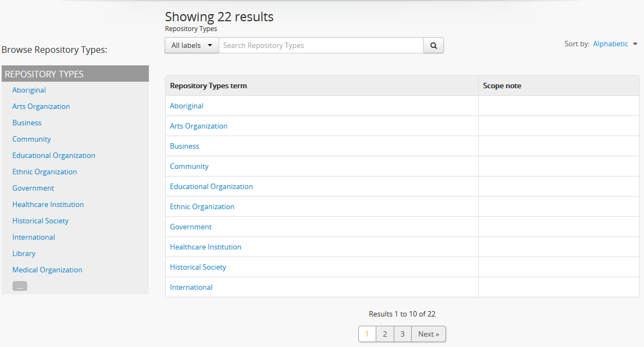Image resolution: width=644 pixels, height=347 pixels.
Task: Select Medical Organization in the sidebar
Action: click(47, 270)
